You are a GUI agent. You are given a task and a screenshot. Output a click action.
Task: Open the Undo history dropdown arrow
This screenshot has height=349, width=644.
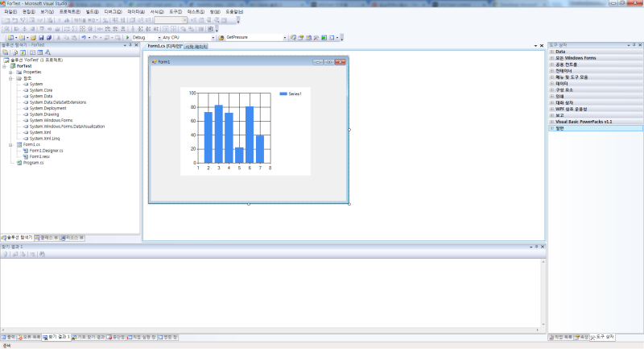coord(89,37)
